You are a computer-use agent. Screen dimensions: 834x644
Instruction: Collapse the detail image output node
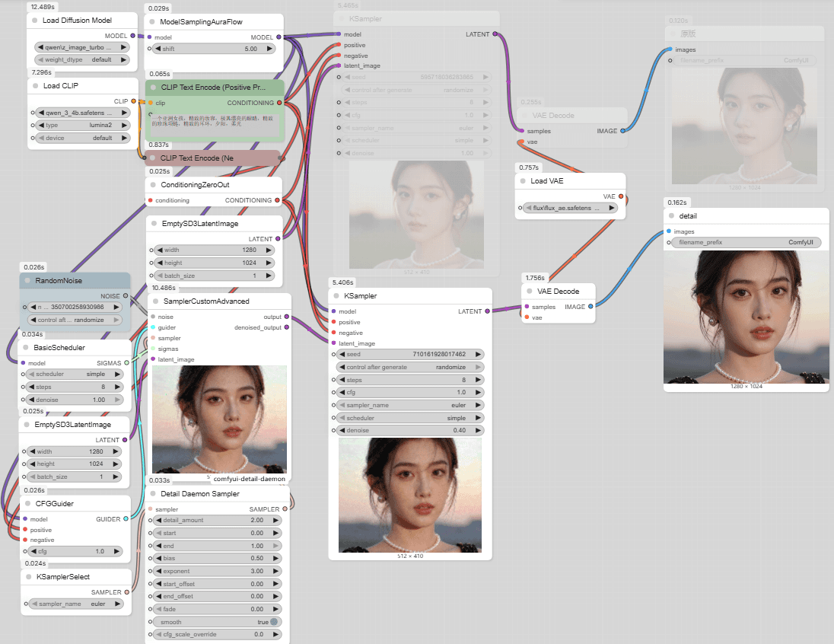coord(671,216)
